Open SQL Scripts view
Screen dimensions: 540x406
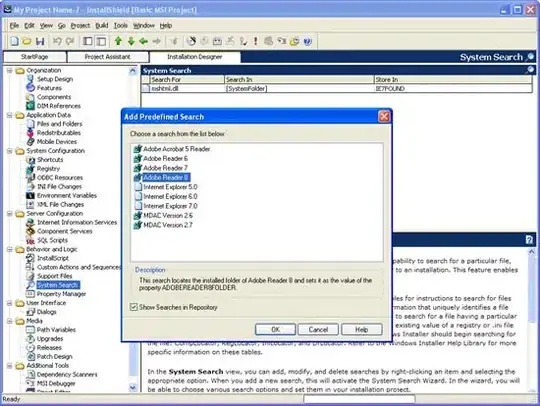pyautogui.click(x=52, y=240)
